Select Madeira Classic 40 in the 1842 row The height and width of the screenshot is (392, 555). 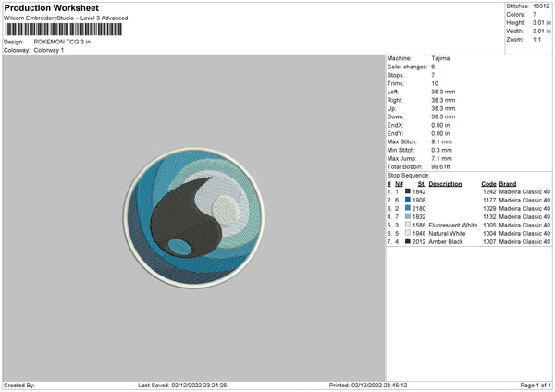524,191
